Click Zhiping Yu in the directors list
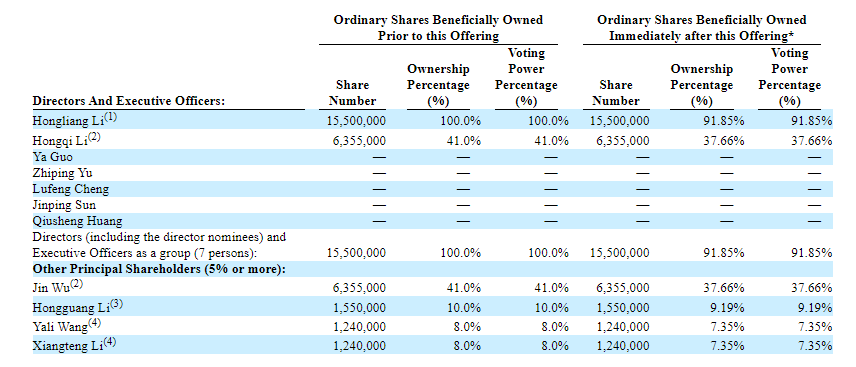The width and height of the screenshot is (856, 367). (x=62, y=173)
